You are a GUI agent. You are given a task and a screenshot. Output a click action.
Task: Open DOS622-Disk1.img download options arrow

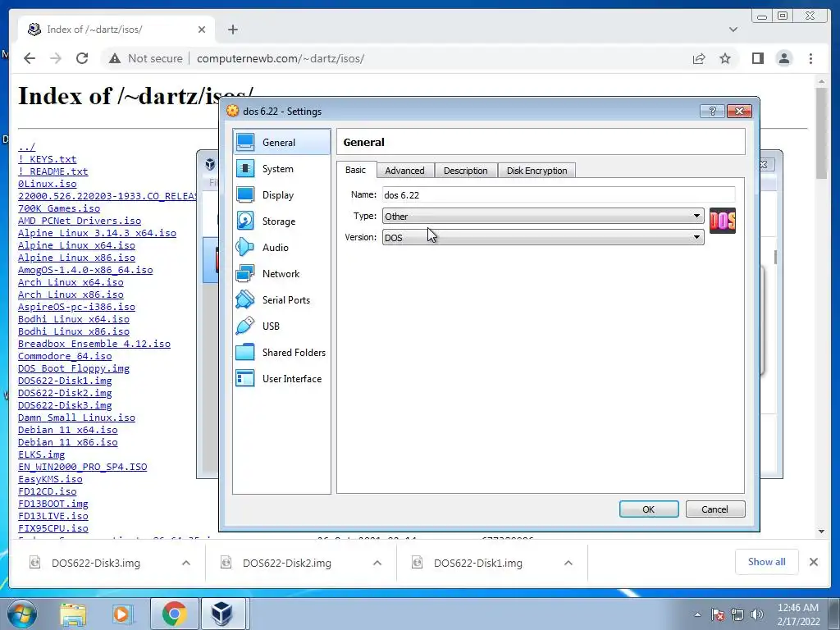click(568, 563)
